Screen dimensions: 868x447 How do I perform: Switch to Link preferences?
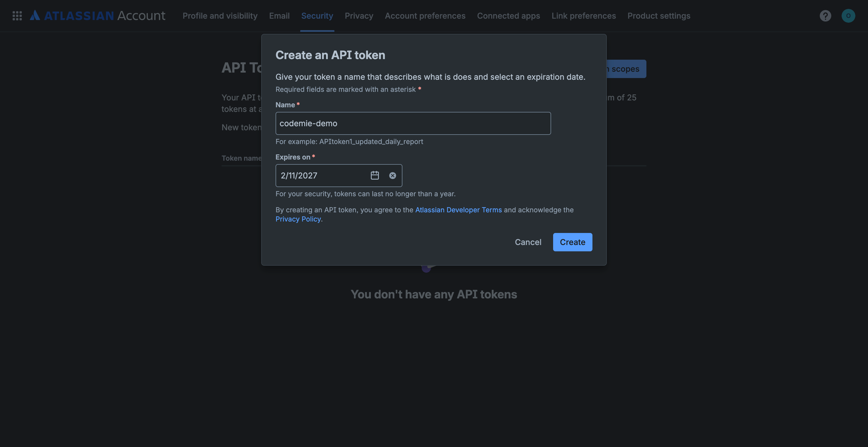point(584,15)
